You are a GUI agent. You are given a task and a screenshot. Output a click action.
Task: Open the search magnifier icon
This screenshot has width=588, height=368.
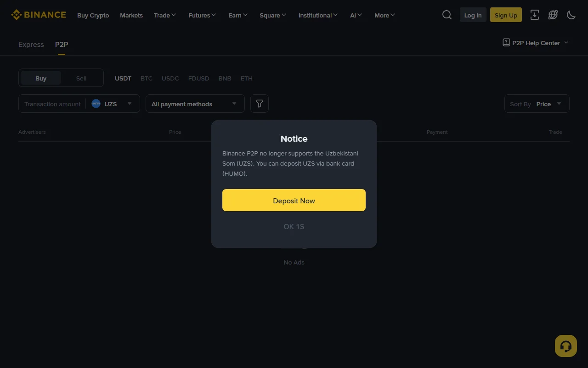coord(447,15)
